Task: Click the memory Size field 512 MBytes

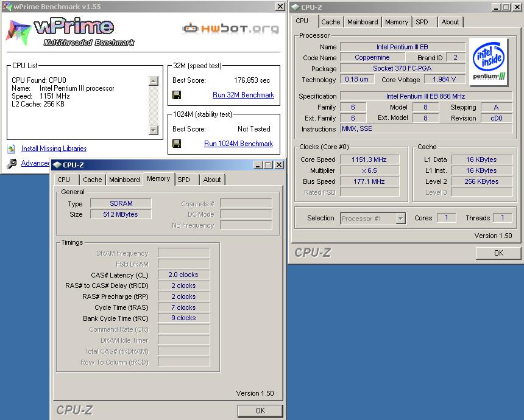Action: point(121,214)
